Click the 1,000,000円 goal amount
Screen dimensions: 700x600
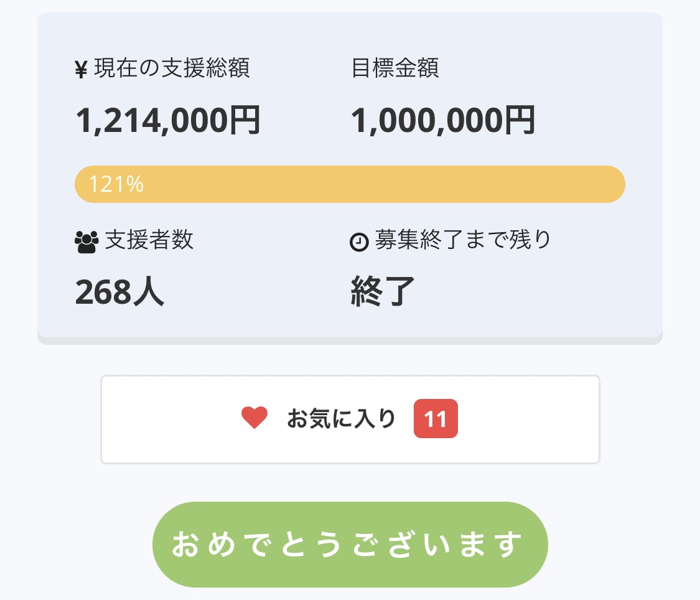click(443, 120)
